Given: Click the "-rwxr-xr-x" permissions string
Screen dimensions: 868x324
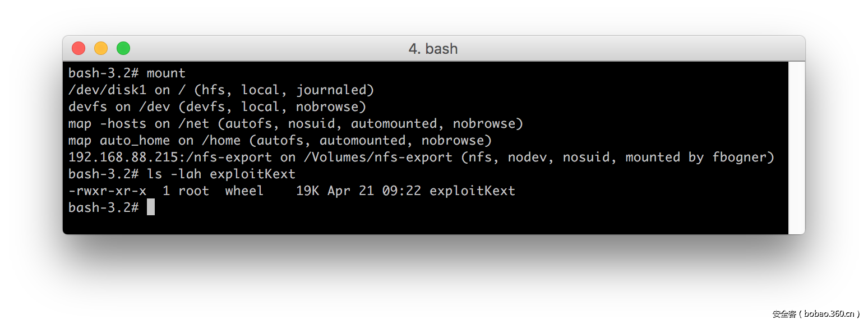Looking at the screenshot, I should tap(107, 191).
